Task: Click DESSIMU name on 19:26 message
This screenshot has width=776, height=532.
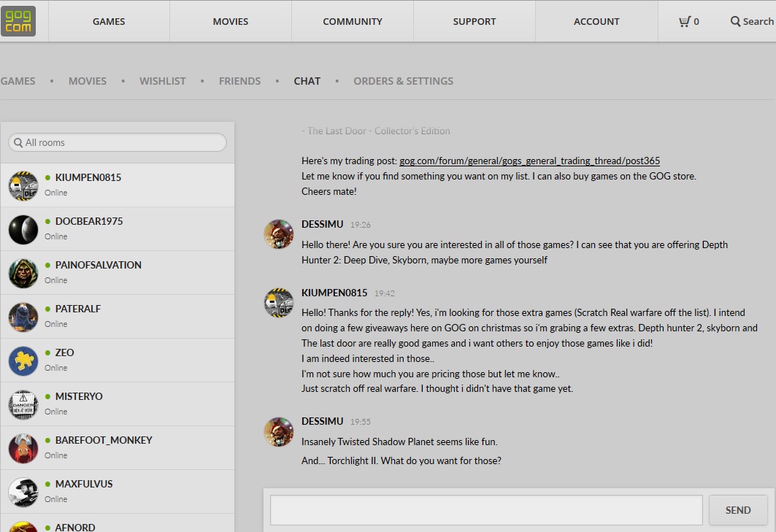Action: tap(322, 224)
